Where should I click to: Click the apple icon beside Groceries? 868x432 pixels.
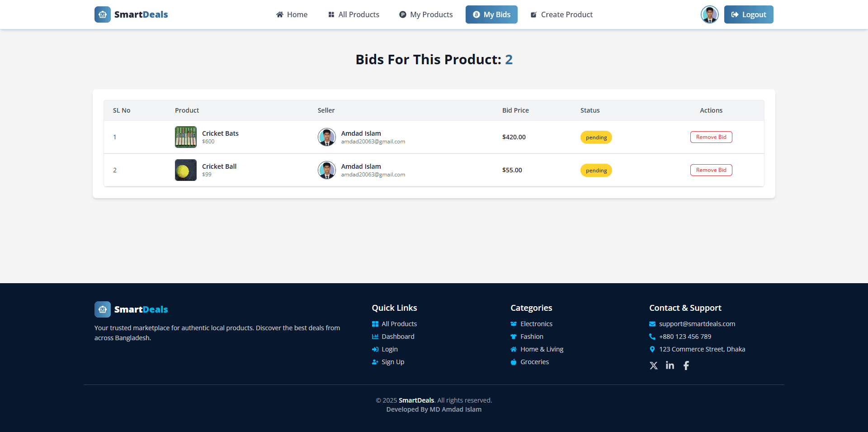click(x=514, y=362)
